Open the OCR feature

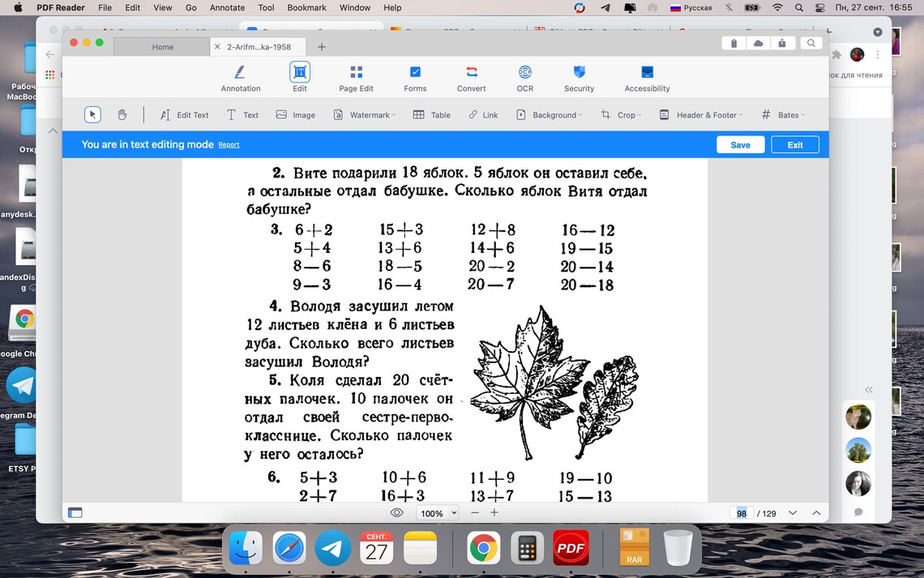click(x=524, y=77)
